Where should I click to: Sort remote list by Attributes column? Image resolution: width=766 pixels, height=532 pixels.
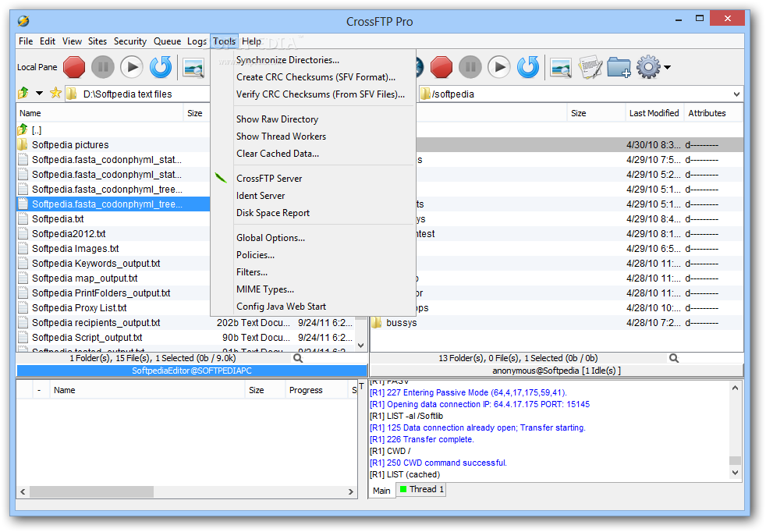pyautogui.click(x=713, y=113)
